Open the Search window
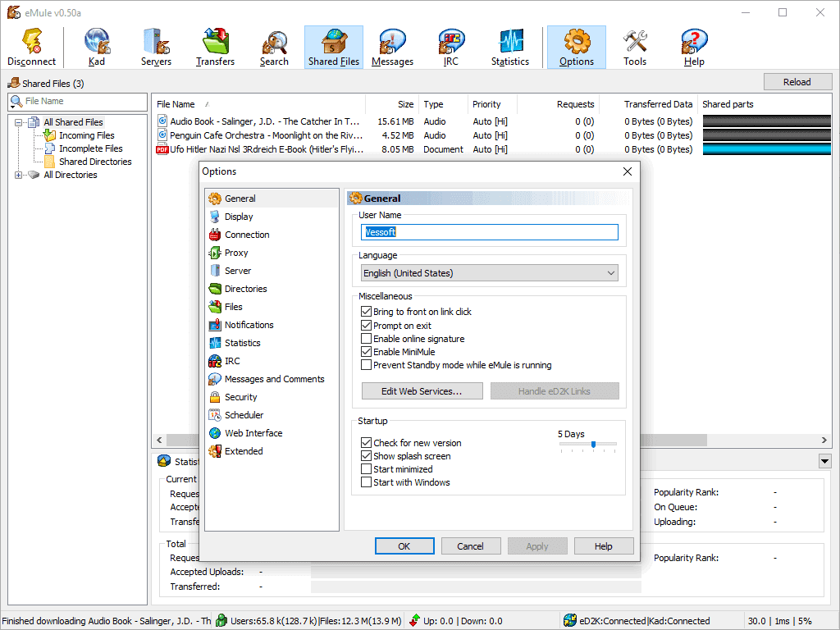 click(274, 47)
